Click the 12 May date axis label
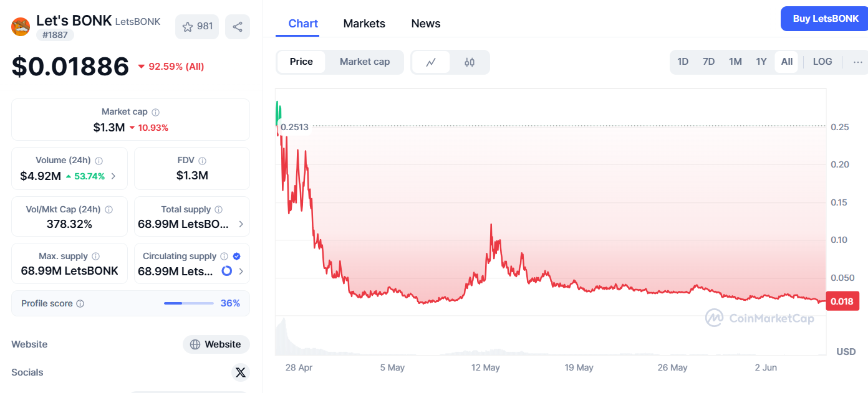 click(x=486, y=367)
